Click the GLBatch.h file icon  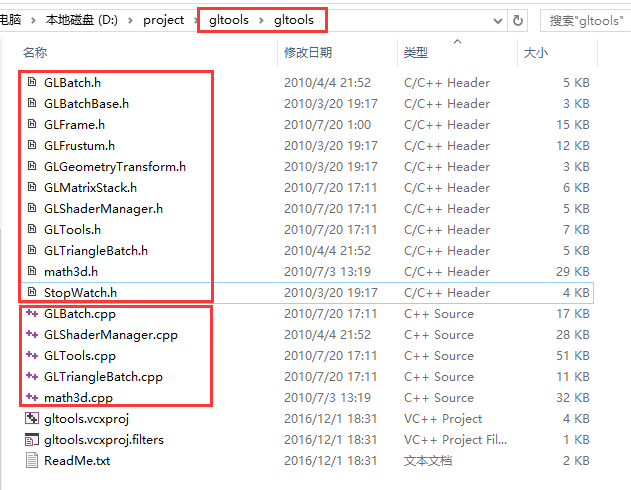point(32,82)
